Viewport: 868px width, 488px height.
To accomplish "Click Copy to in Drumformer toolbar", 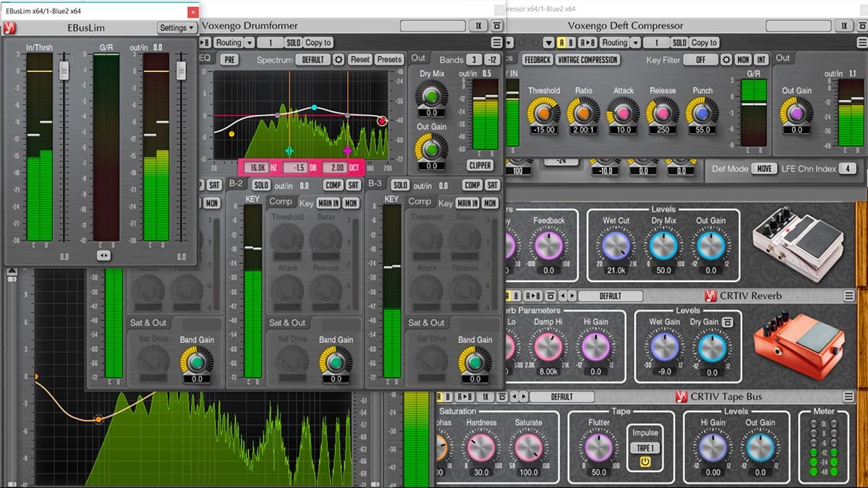I will [318, 43].
